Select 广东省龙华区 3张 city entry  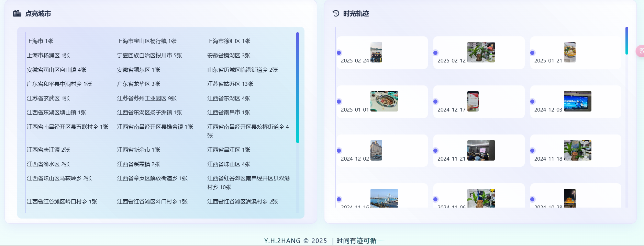tap(138, 84)
